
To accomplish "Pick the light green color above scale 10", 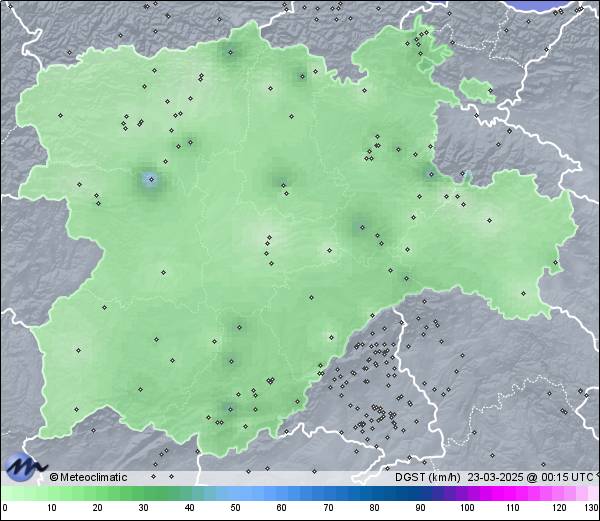I will click(52, 493).
